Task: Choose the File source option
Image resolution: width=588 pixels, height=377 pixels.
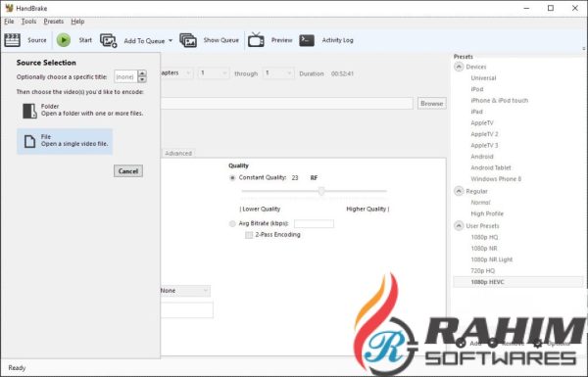Action: tap(65, 141)
